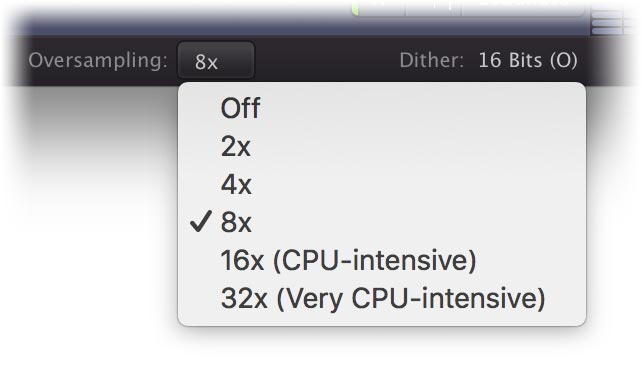Screen dimensions: 642x370
Task: Click the left segment next to green indicator
Action: point(382,8)
